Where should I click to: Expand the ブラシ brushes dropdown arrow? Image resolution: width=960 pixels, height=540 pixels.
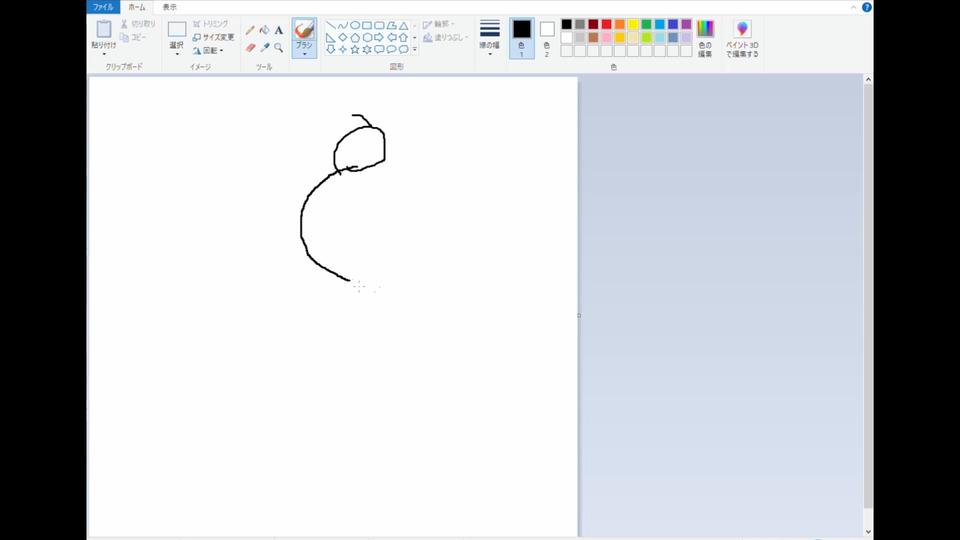click(304, 54)
